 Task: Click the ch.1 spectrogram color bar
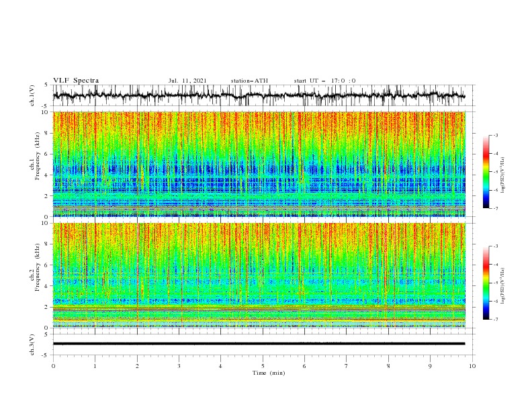(486, 172)
